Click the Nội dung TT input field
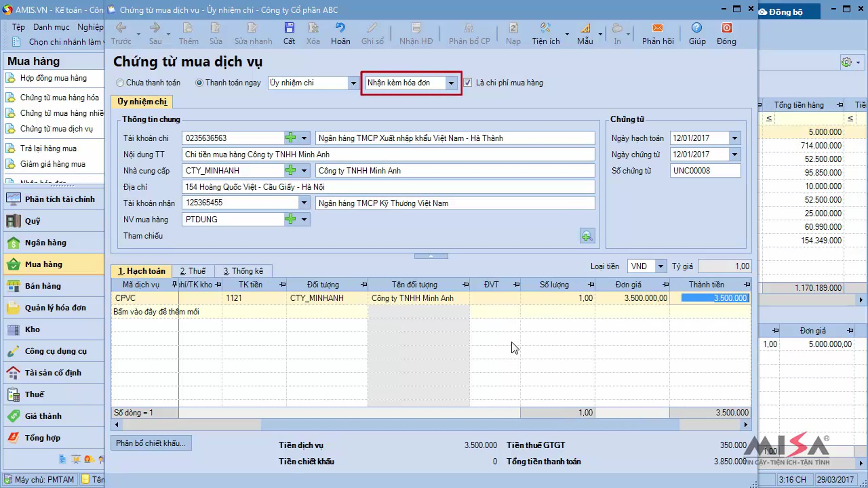Image resolution: width=868 pixels, height=488 pixels. (388, 154)
